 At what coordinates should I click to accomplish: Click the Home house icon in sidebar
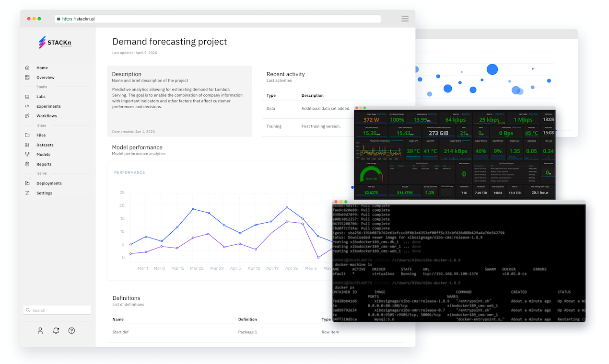(27, 68)
